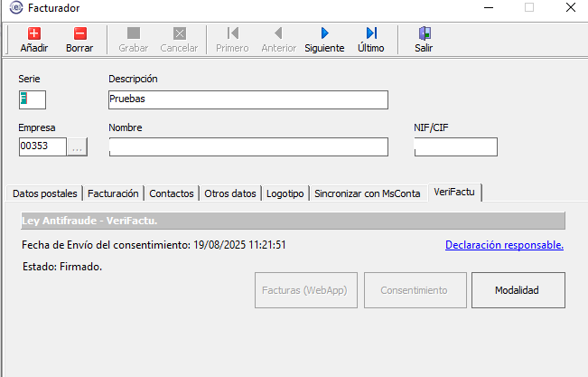Click the Cancelar toolbar icon
This screenshot has height=377, width=588.
179,33
